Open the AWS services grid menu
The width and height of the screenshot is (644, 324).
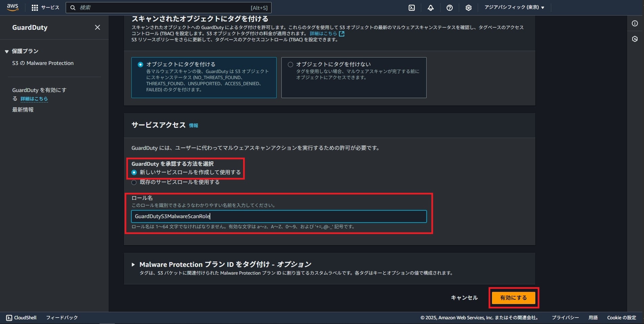[35, 7]
